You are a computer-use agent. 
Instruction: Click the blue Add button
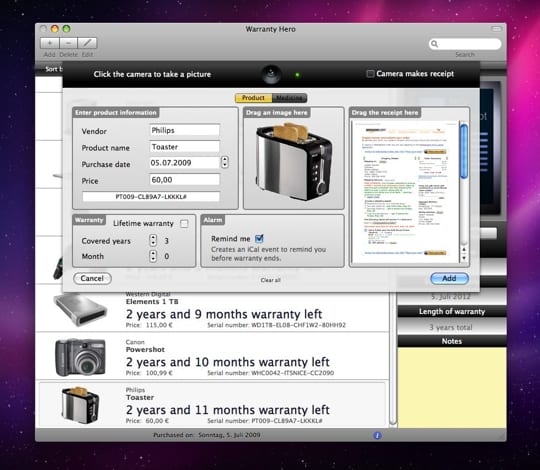449,278
